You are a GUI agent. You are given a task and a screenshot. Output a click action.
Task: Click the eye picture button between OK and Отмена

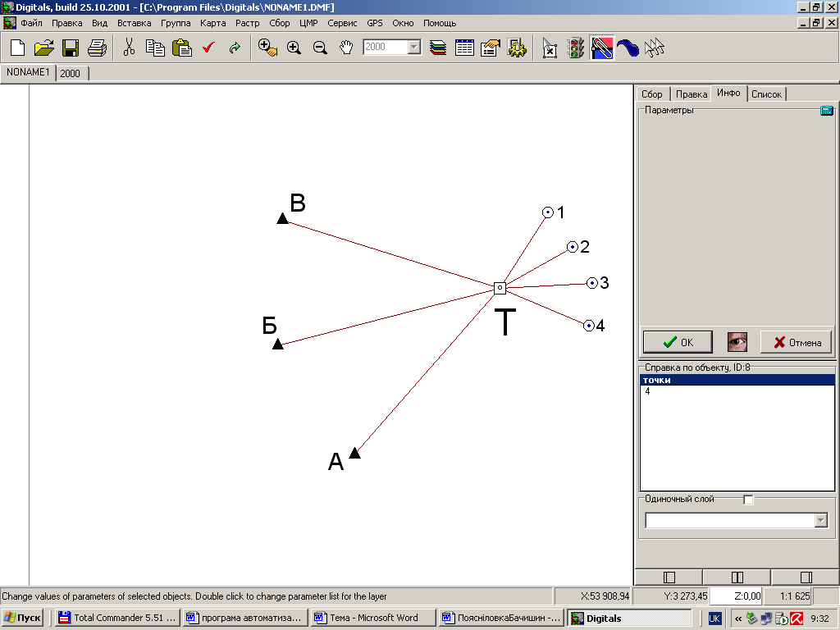coord(737,342)
